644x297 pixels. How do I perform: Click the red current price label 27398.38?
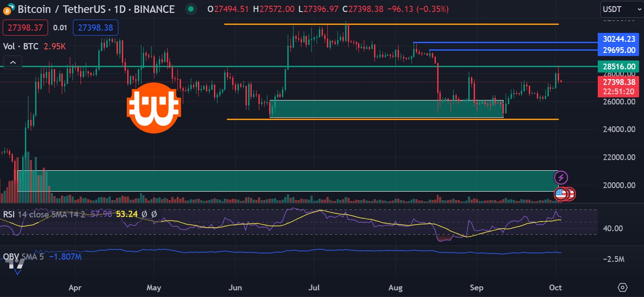[x=619, y=83]
